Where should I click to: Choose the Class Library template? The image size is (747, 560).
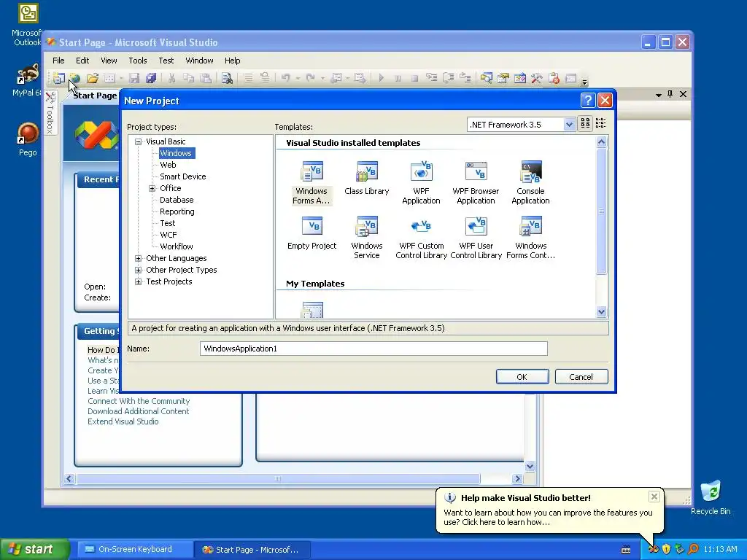pyautogui.click(x=366, y=178)
